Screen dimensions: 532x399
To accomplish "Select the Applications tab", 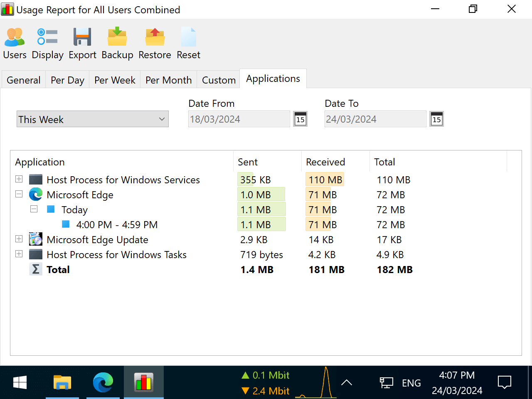I will pos(273,79).
